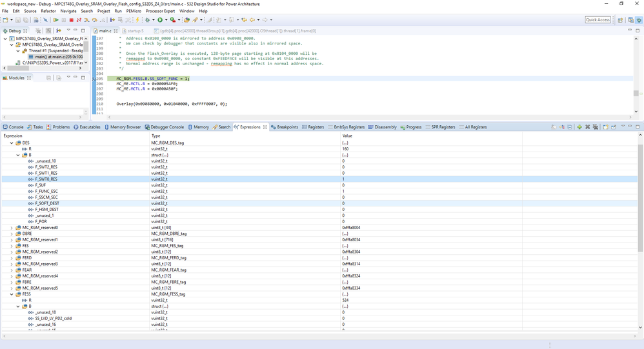Expand the FERD expression node

click(x=12, y=258)
